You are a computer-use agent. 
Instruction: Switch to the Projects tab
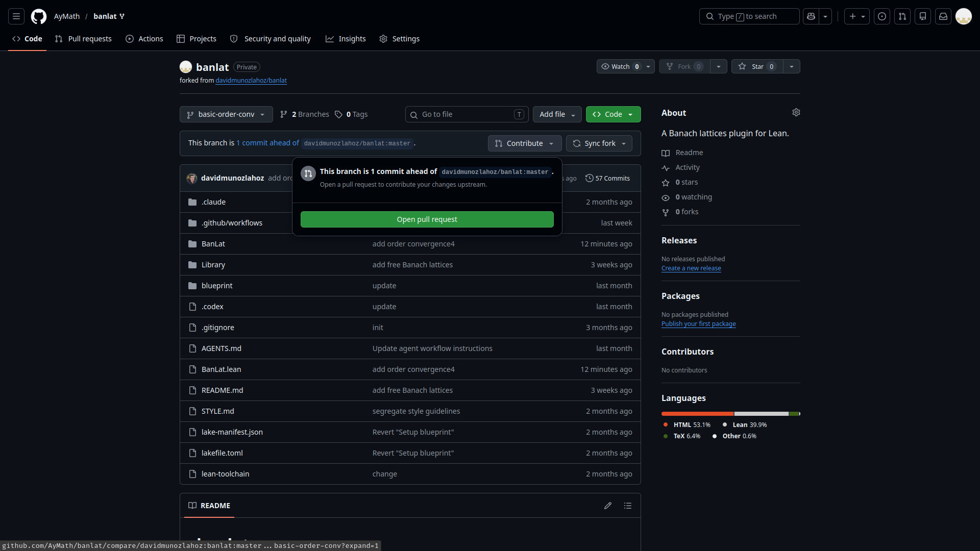tap(197, 39)
